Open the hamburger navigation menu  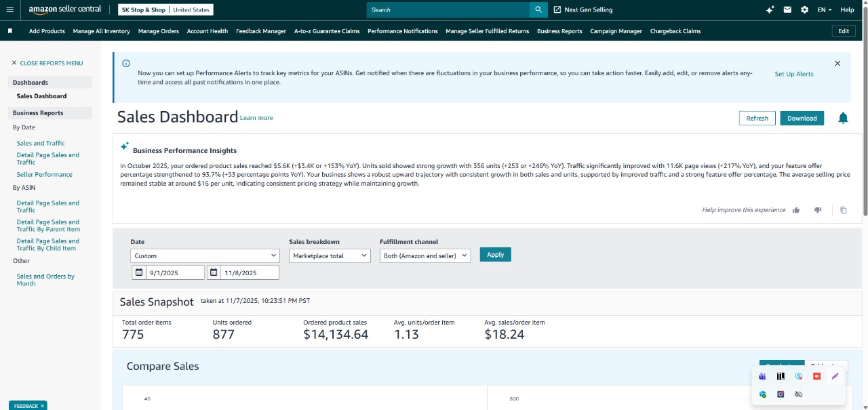click(9, 9)
